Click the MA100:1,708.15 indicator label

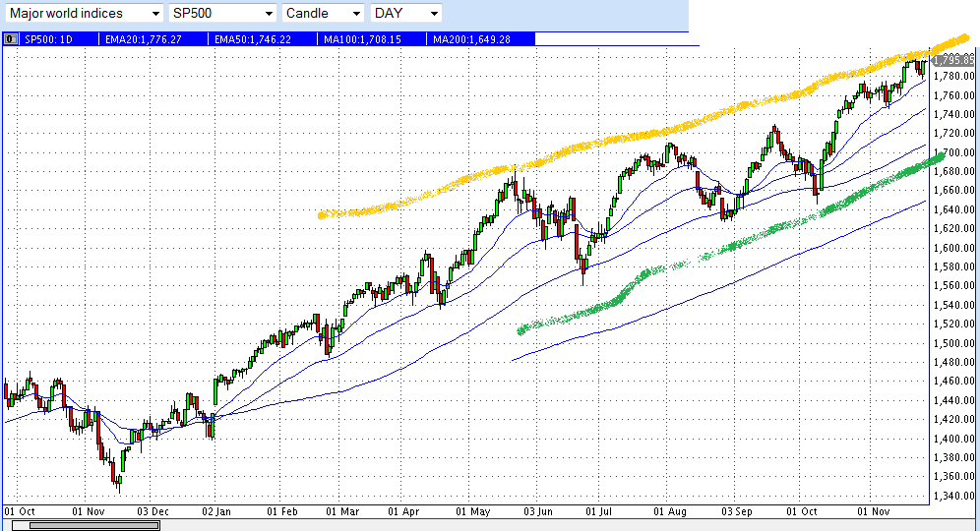(x=362, y=39)
